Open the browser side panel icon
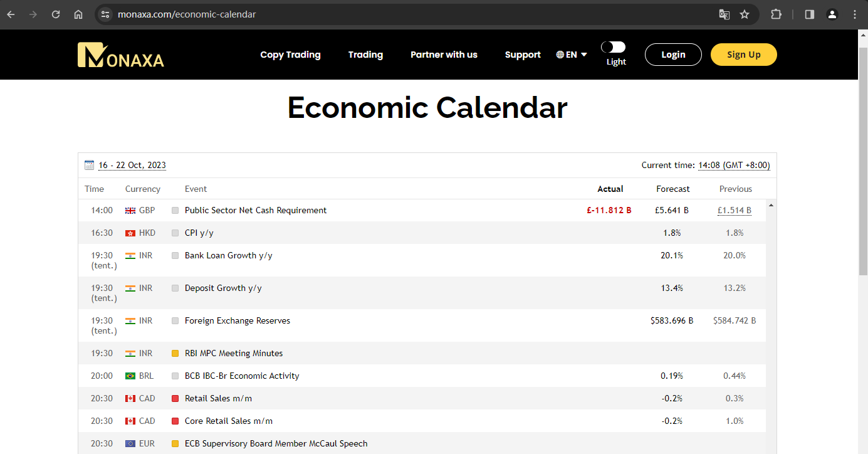868x454 pixels. 810,14
